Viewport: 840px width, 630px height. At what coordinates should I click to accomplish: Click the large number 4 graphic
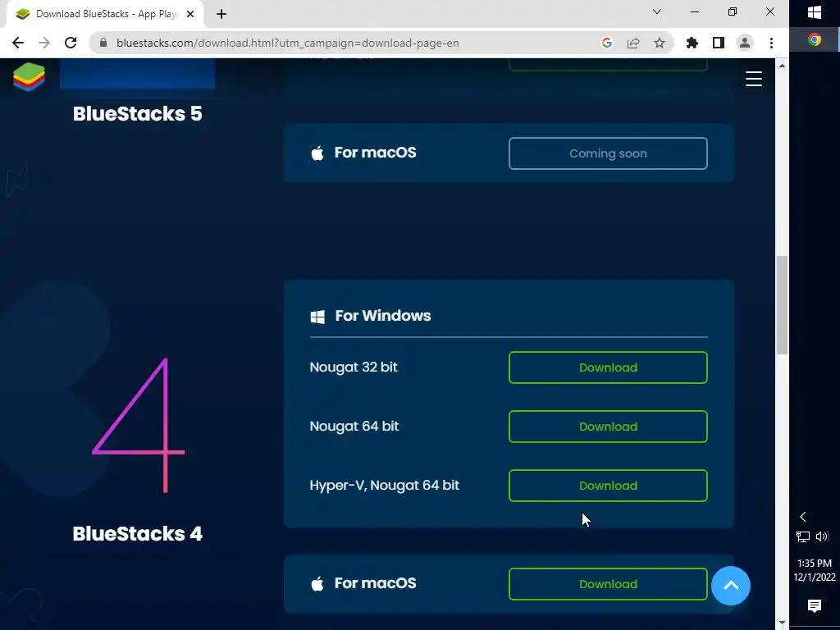[138, 425]
